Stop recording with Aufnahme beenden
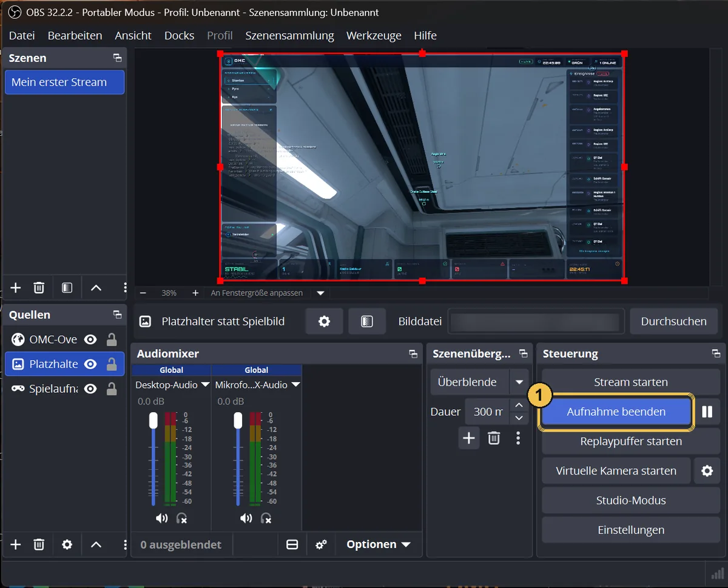728x588 pixels. tap(616, 412)
